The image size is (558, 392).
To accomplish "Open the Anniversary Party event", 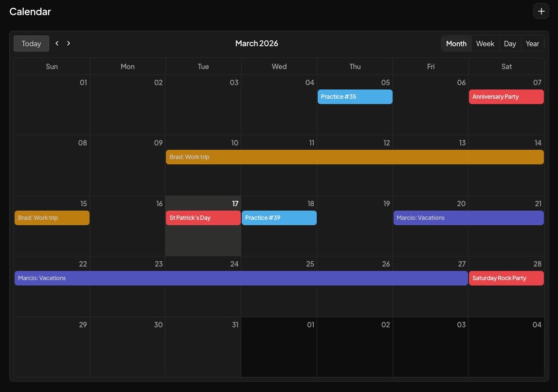I will coord(506,96).
